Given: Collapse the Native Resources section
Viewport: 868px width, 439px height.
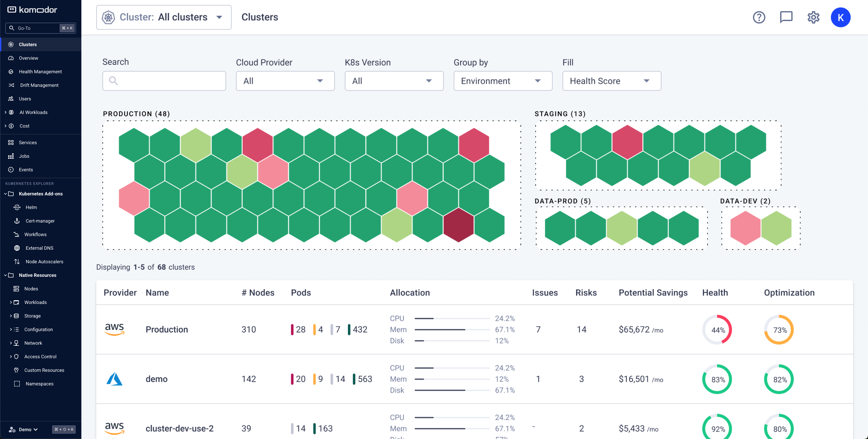Looking at the screenshot, I should [5, 275].
